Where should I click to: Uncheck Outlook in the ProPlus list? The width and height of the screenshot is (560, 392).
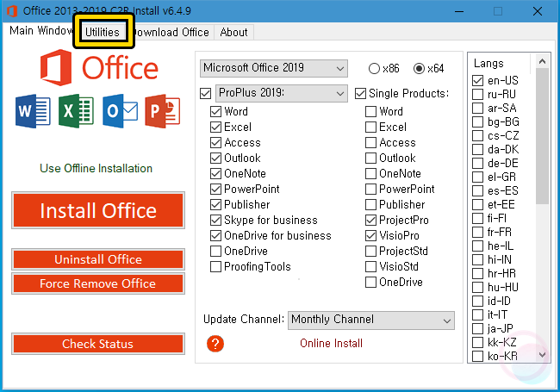(x=215, y=158)
